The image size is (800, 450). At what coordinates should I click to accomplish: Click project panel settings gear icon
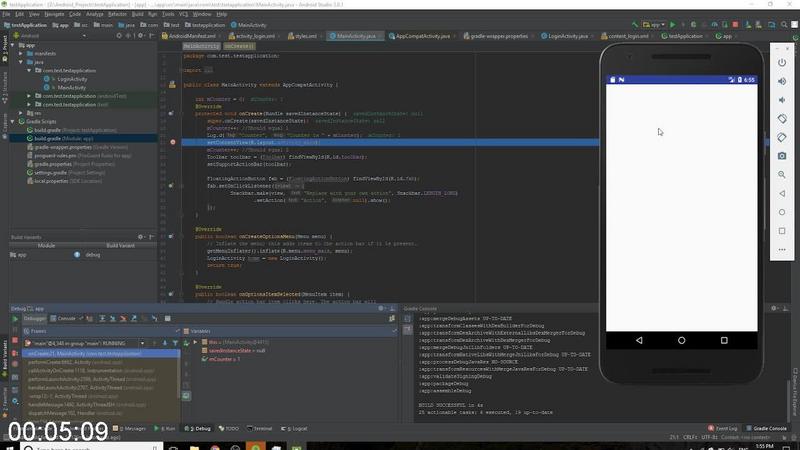141,36
